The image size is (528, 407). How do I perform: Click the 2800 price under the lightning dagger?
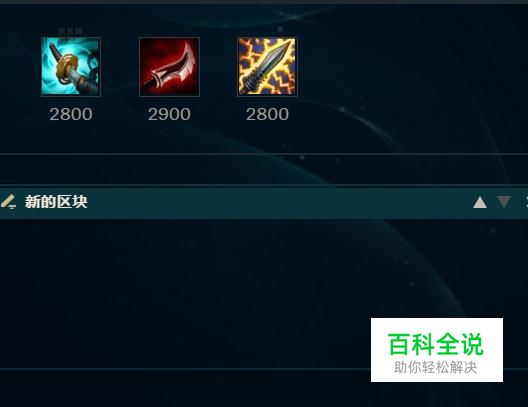click(x=267, y=114)
